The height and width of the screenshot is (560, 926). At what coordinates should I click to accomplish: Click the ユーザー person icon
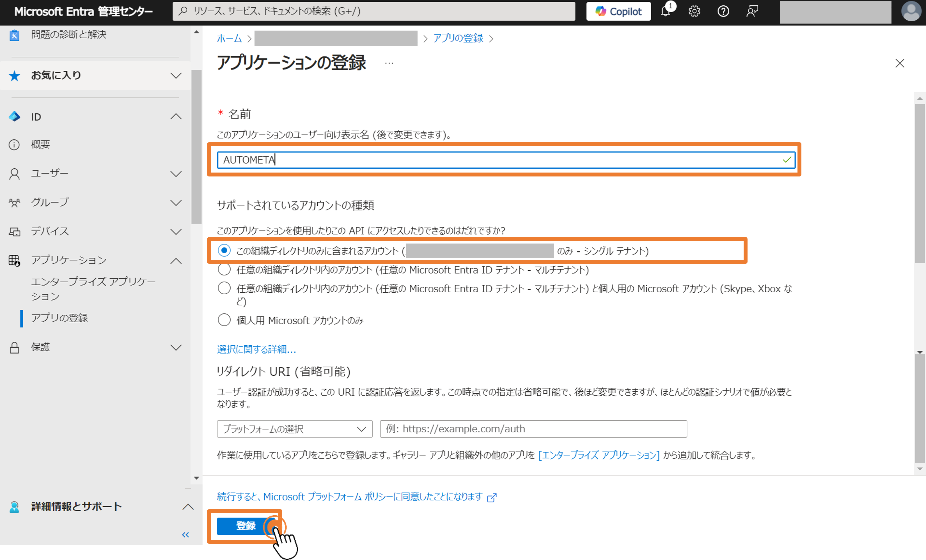(x=14, y=174)
